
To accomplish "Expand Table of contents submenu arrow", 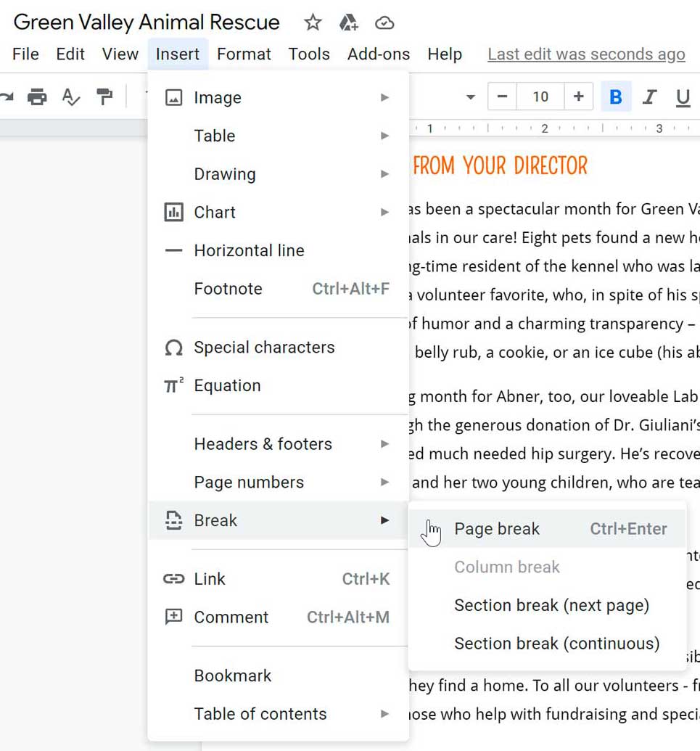I will (x=384, y=714).
